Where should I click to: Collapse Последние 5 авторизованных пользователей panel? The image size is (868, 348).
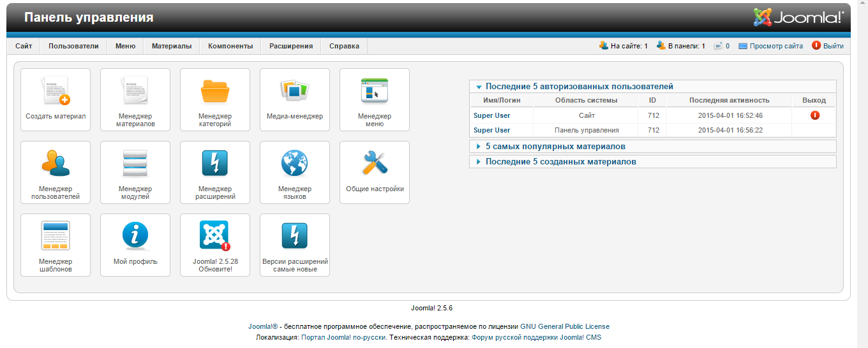click(x=652, y=86)
